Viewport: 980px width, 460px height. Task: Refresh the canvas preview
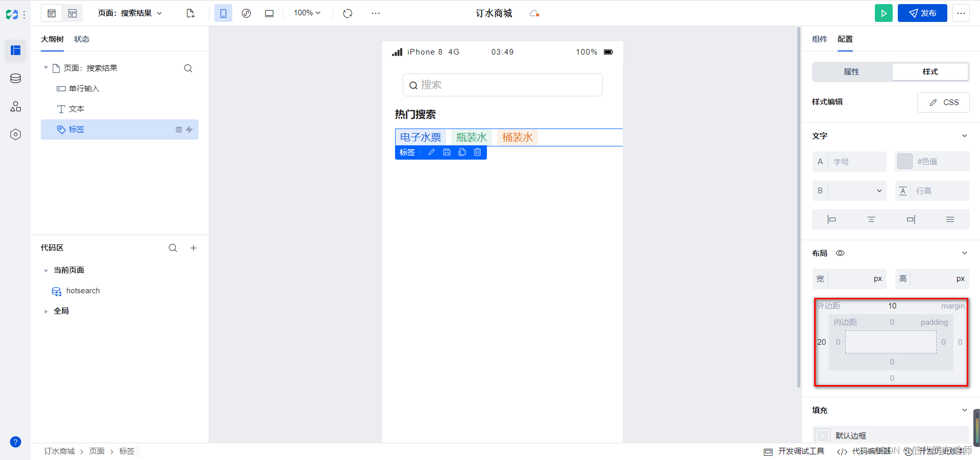(x=348, y=13)
